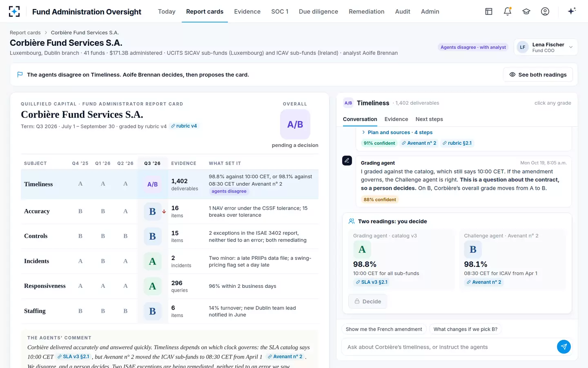Open the Remediation tab

[x=367, y=11]
